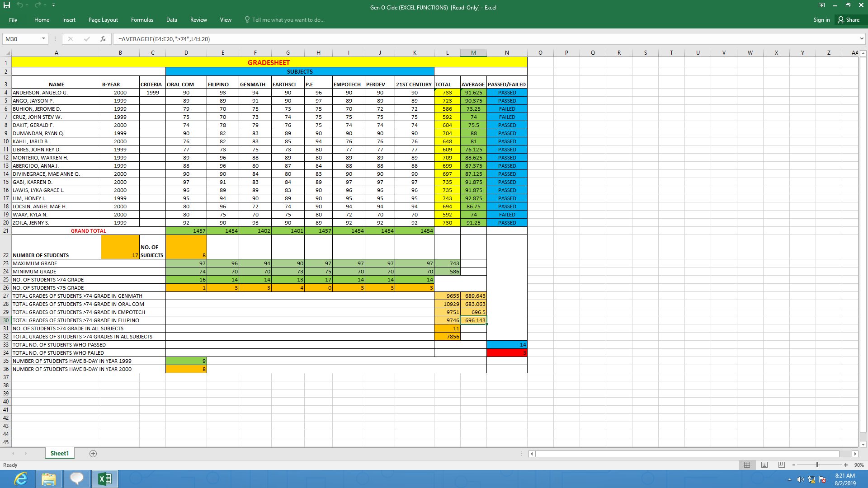Click zoom in plus button
Screen dimensions: 868x488
tap(846, 465)
